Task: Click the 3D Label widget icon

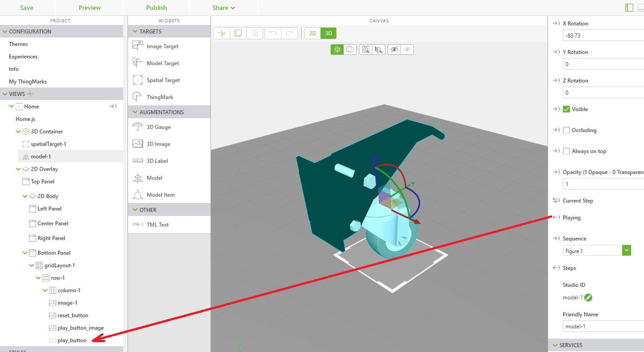Action: click(138, 161)
